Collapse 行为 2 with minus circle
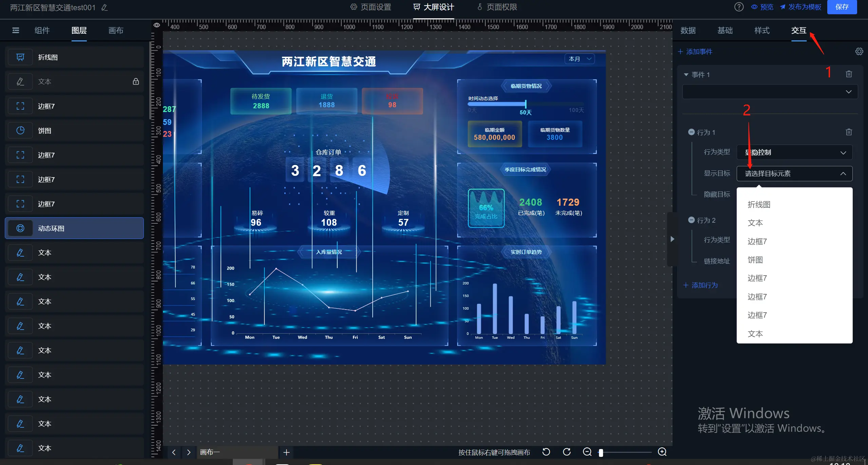Viewport: 868px width, 465px height. click(691, 220)
